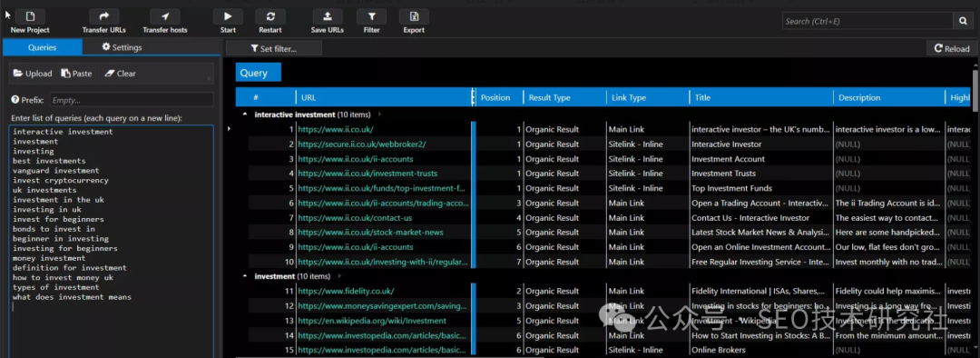Click the Transfer URLs arrow icon

click(103, 17)
